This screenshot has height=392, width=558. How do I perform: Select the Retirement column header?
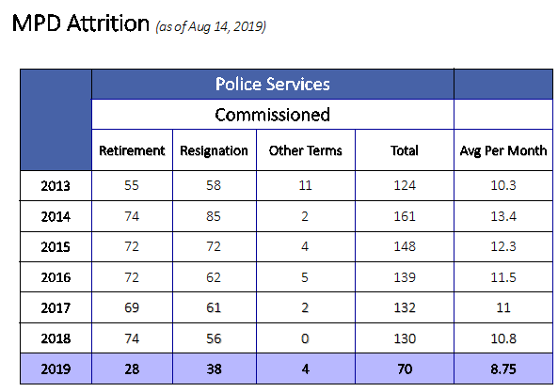click(132, 150)
